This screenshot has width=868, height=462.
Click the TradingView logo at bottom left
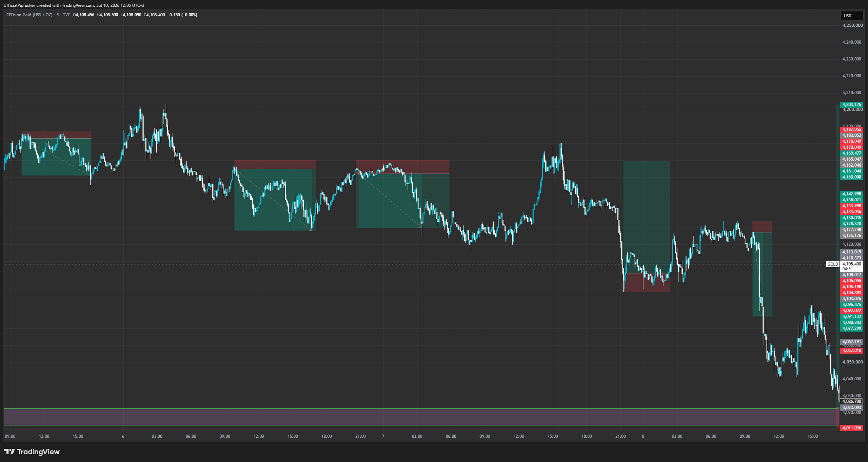pyautogui.click(x=32, y=451)
